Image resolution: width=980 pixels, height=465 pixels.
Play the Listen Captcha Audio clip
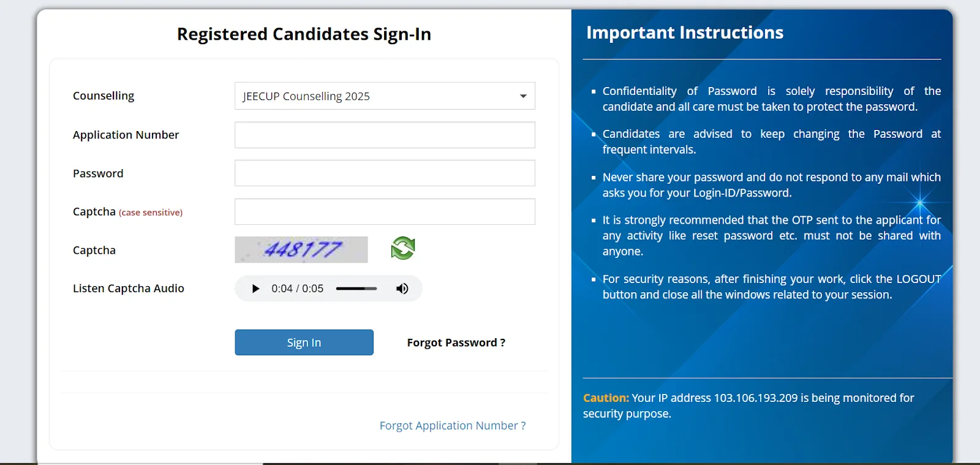coord(255,288)
